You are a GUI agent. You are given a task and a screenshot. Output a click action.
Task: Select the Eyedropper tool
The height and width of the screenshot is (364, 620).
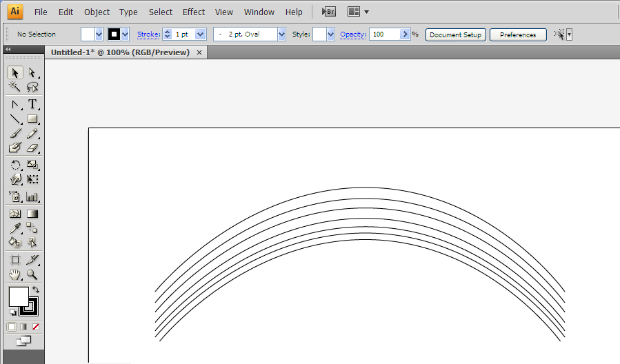click(15, 228)
